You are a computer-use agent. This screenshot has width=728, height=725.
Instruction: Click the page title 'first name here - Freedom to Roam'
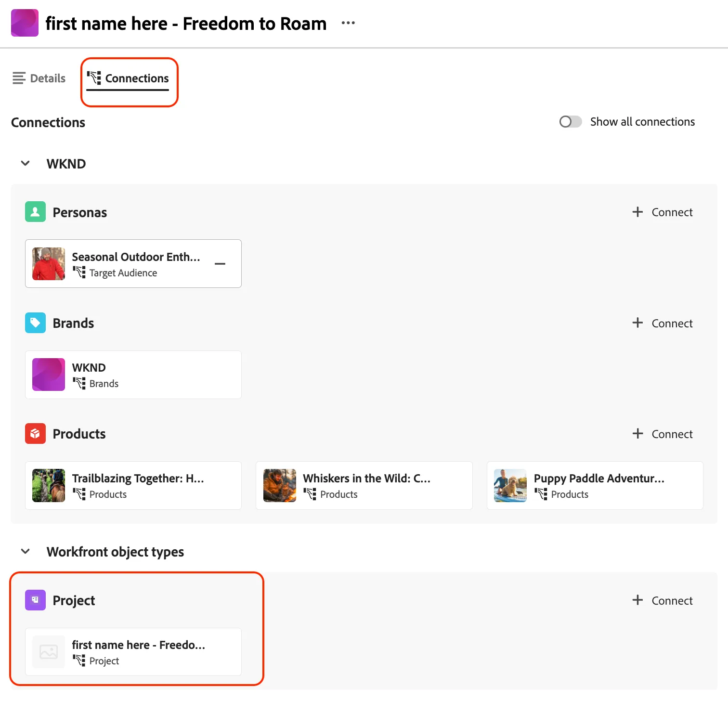coord(186,24)
